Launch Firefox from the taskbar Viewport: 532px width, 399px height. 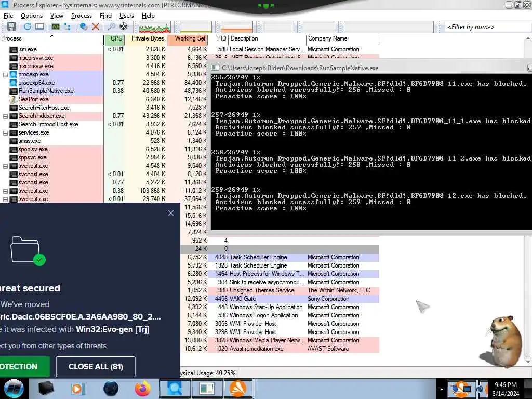coord(143,389)
